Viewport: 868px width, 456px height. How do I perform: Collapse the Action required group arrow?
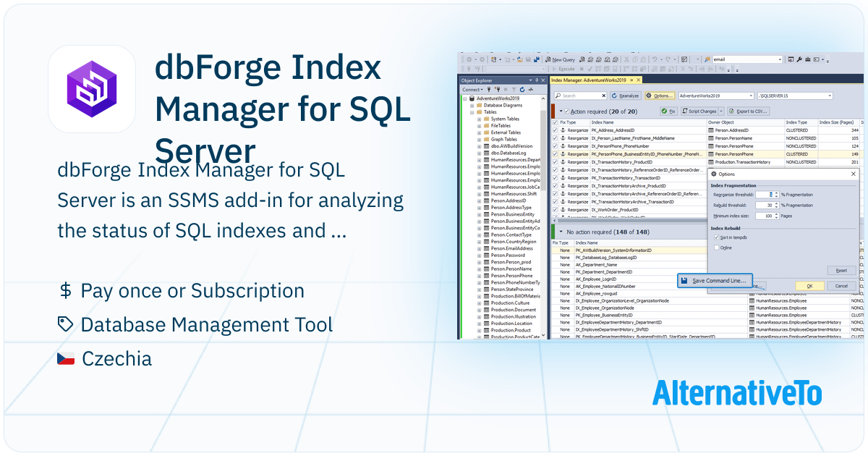click(x=561, y=111)
